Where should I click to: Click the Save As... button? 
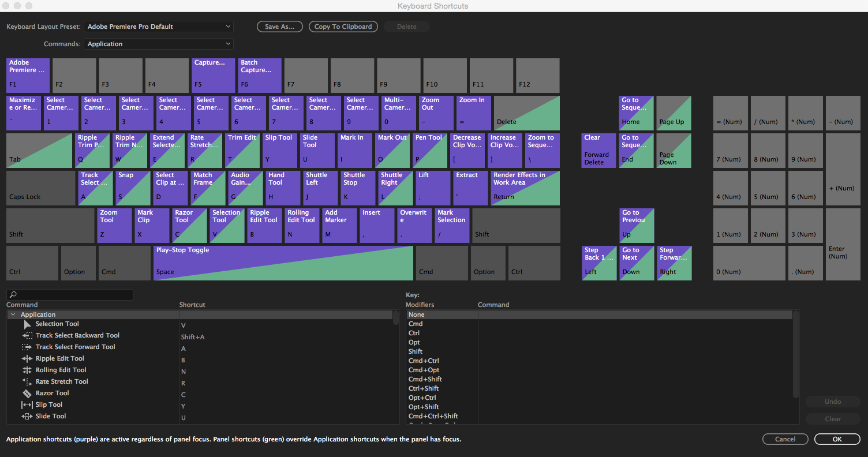point(280,27)
